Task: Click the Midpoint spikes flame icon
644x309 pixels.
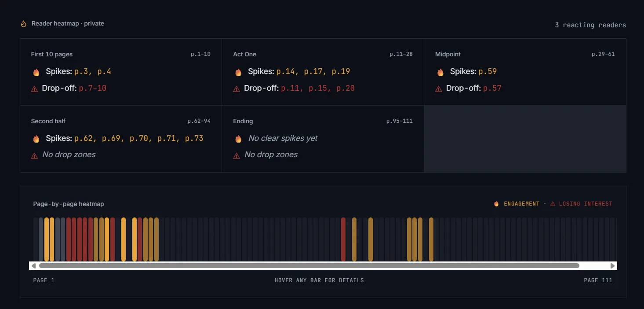Action: (440, 72)
